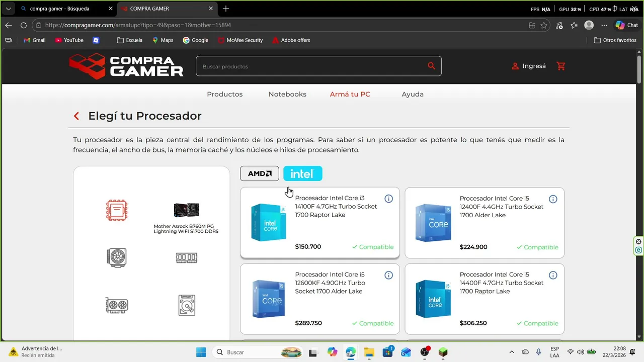Screen dimensions: 644x362
Task: Switch to compra gamer - Búsqueda tab
Action: pos(67,9)
